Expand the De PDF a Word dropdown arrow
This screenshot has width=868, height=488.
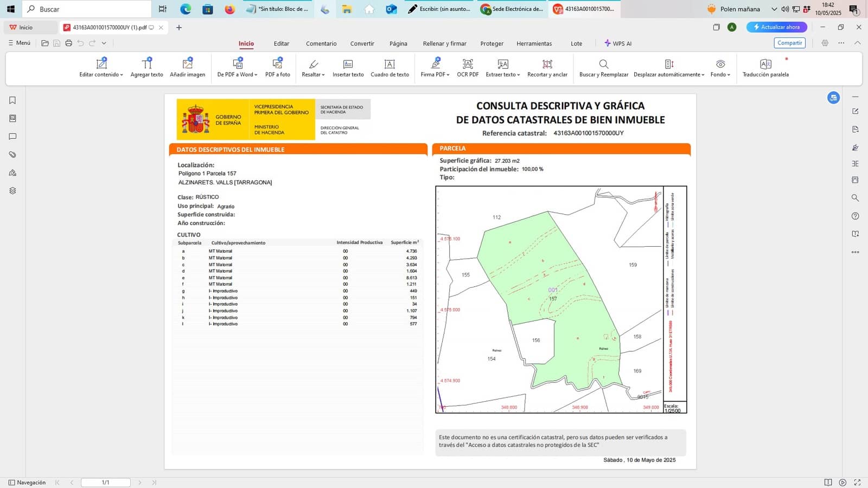(256, 75)
